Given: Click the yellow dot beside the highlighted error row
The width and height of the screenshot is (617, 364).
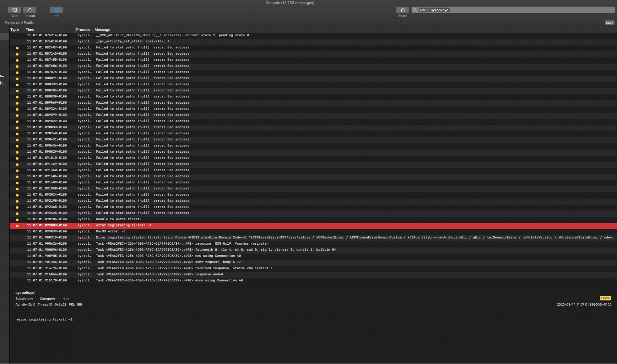Looking at the screenshot, I should tap(17, 225).
